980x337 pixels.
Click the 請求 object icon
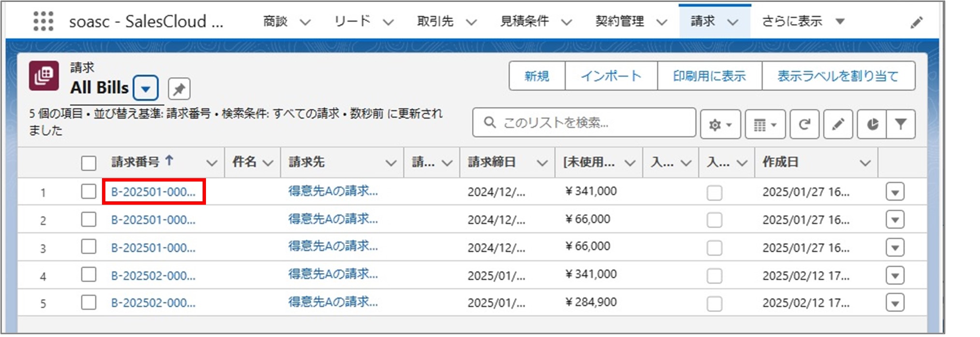[x=44, y=76]
